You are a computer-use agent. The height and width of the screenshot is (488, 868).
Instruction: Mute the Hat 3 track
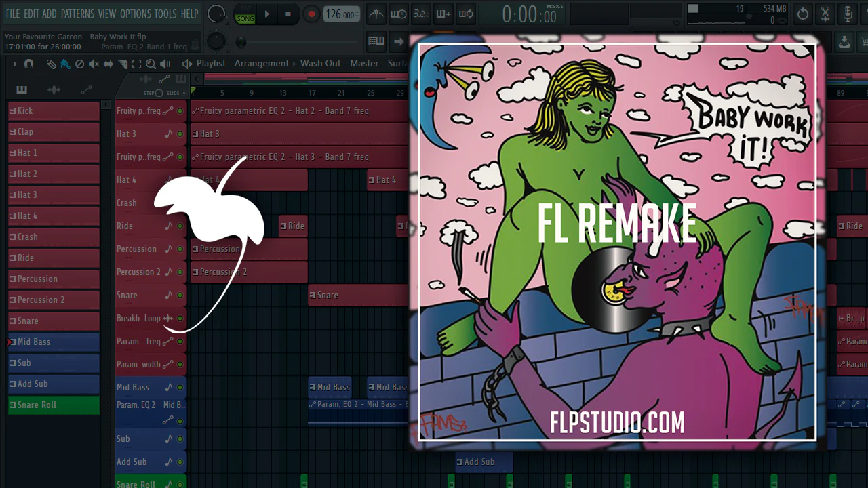click(x=180, y=134)
